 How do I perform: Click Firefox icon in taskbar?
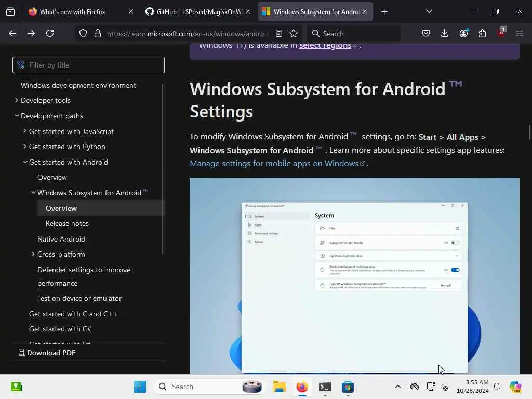(302, 387)
